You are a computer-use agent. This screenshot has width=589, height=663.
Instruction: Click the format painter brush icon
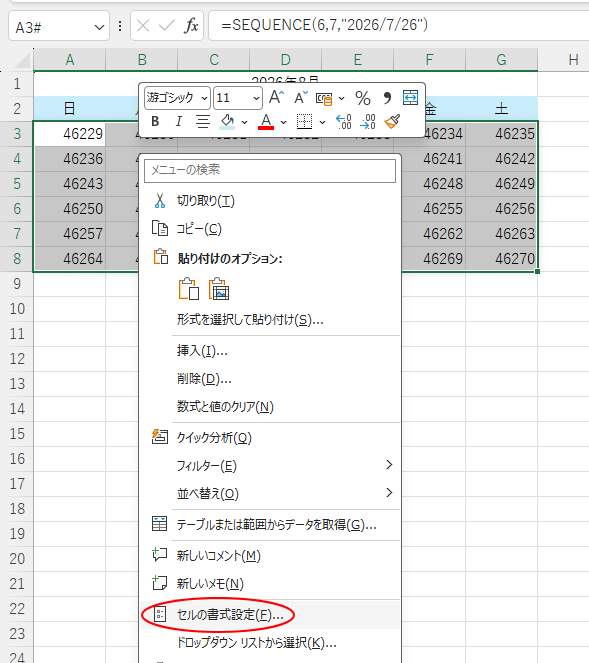tap(392, 122)
